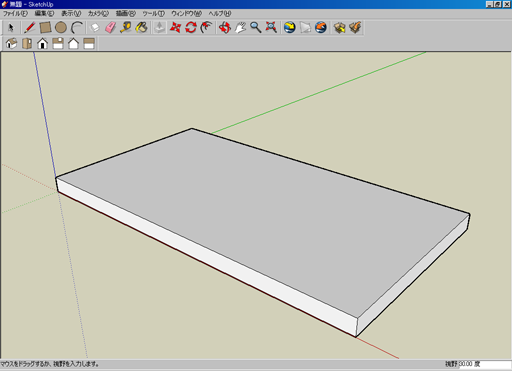Open the ツール(T) menu
The image size is (512, 371).
tap(154, 13)
